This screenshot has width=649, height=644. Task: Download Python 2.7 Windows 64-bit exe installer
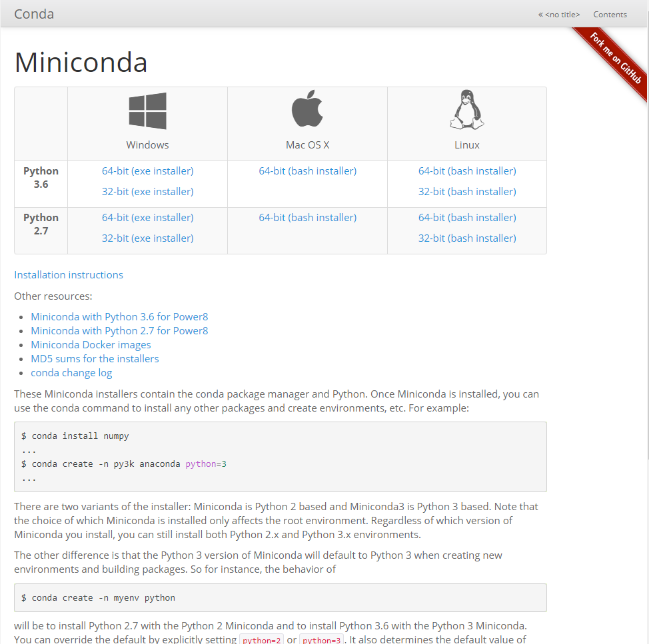click(x=148, y=218)
